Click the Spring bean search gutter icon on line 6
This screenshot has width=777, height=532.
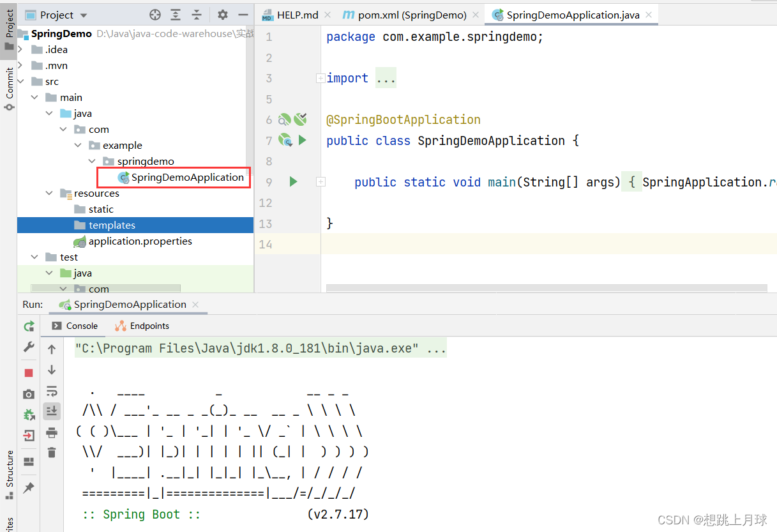tap(285, 119)
